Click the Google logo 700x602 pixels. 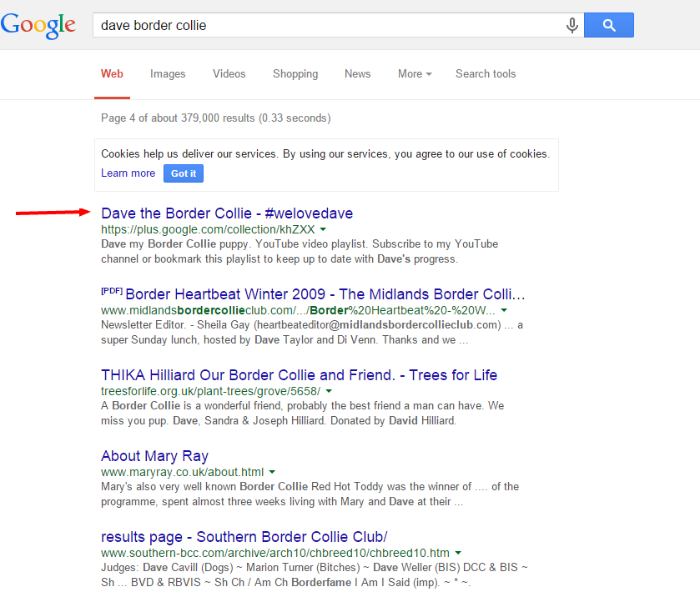click(x=38, y=26)
